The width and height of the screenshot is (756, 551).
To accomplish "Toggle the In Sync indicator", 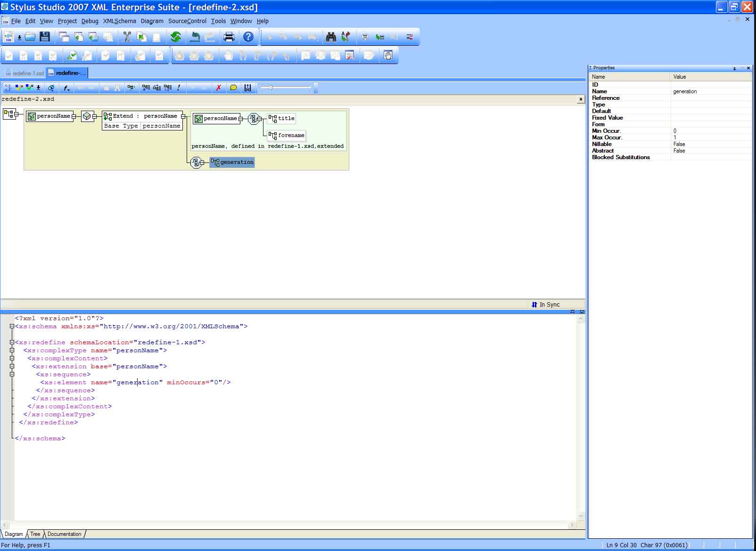I will point(546,305).
